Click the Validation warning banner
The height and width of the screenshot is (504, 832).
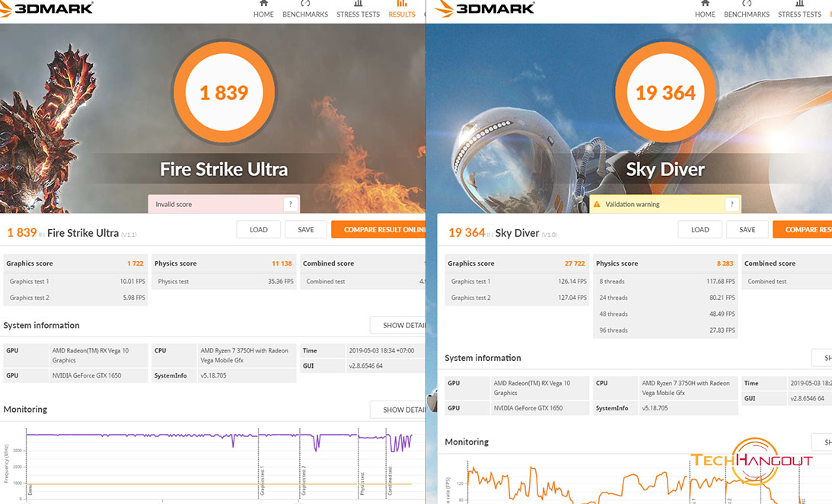pyautogui.click(x=665, y=204)
